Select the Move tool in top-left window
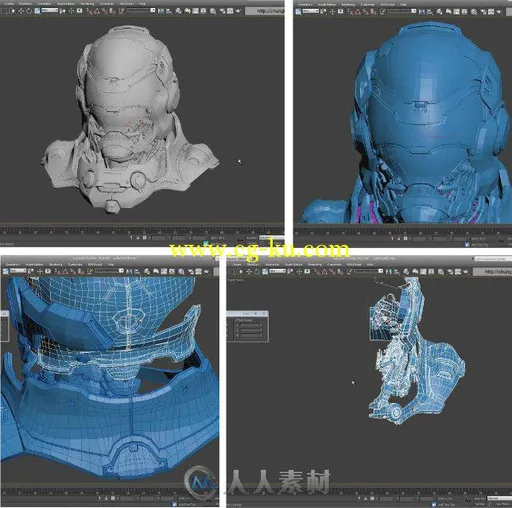512x508 pixels. click(21, 11)
